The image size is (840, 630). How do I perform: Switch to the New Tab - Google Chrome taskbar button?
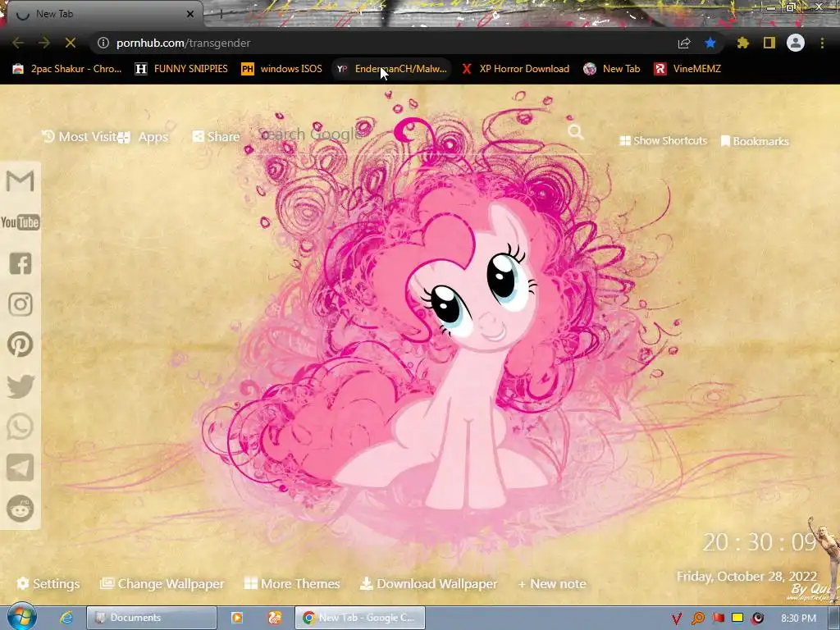[x=360, y=618]
